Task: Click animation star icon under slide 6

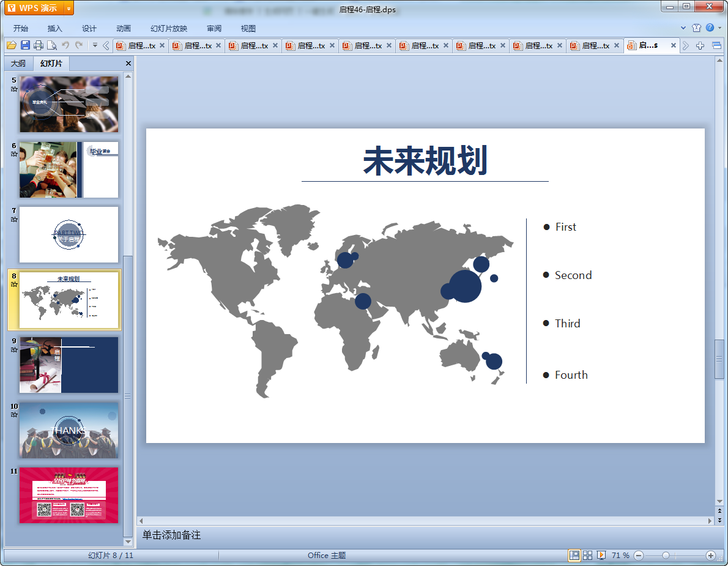Action: [x=14, y=154]
